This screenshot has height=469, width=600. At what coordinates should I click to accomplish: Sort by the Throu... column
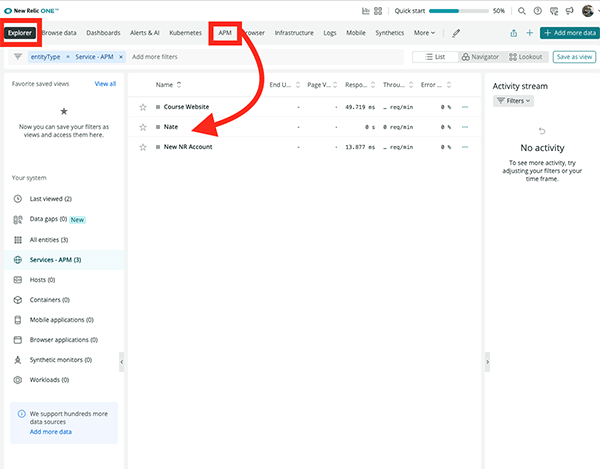398,85
